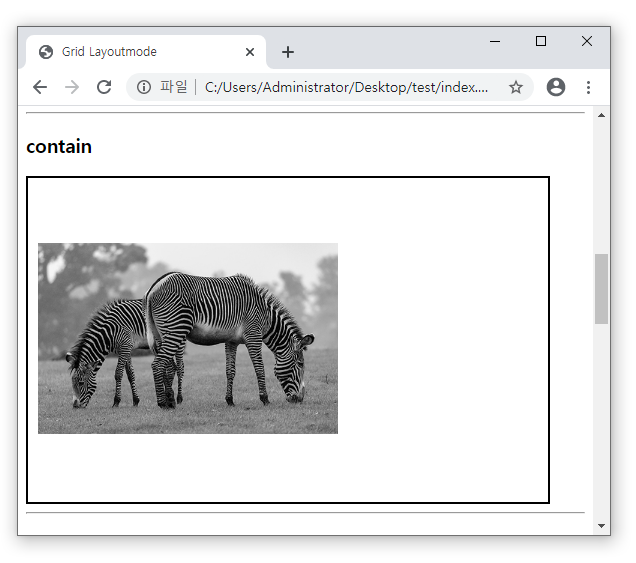Minimize the browser window
The height and width of the screenshot is (563, 636).
[495, 41]
